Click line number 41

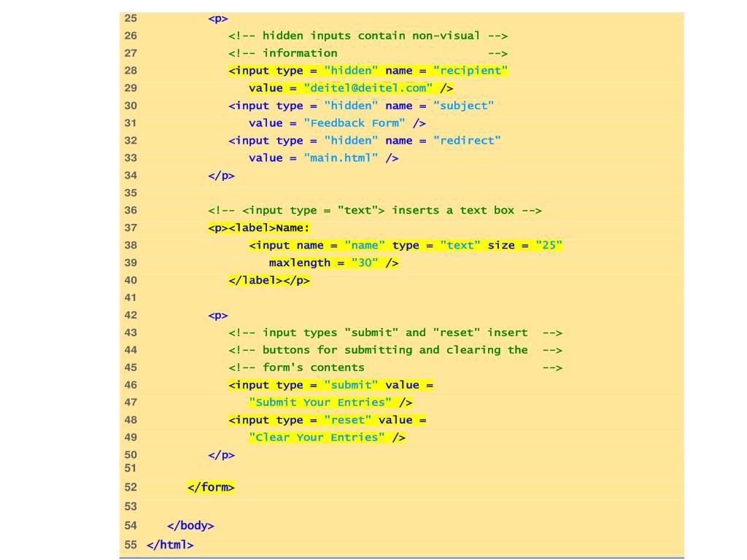[x=131, y=297]
